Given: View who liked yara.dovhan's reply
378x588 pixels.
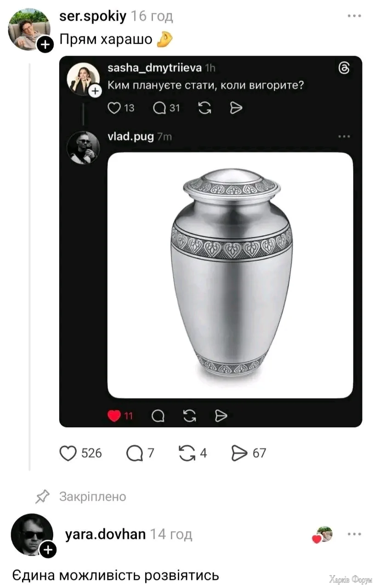Looking at the screenshot, I should point(322,535).
